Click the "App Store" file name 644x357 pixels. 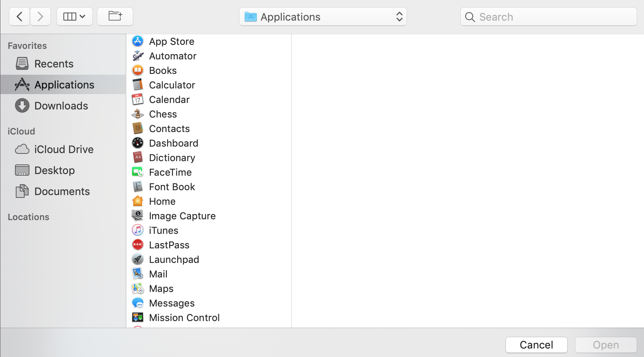pyautogui.click(x=172, y=42)
